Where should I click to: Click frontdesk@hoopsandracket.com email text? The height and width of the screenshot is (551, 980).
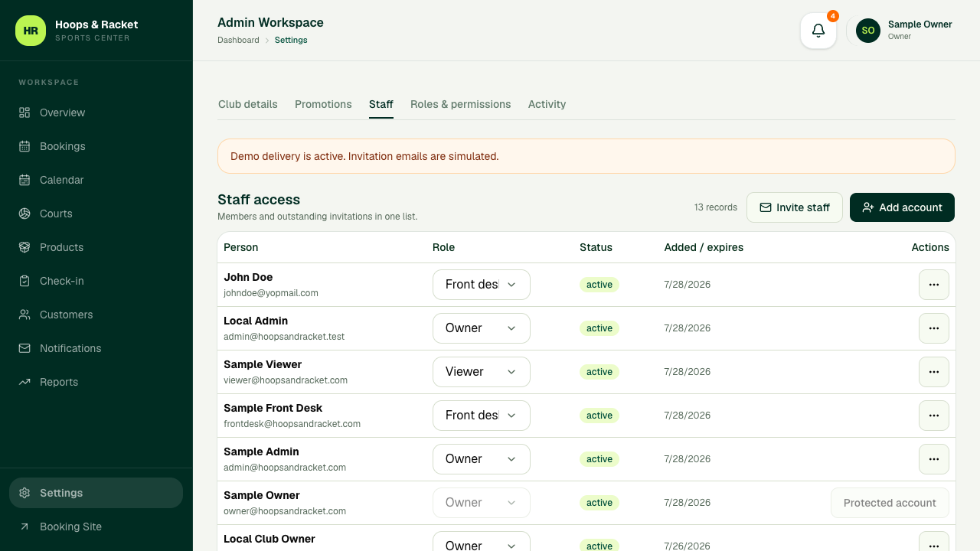coord(292,424)
